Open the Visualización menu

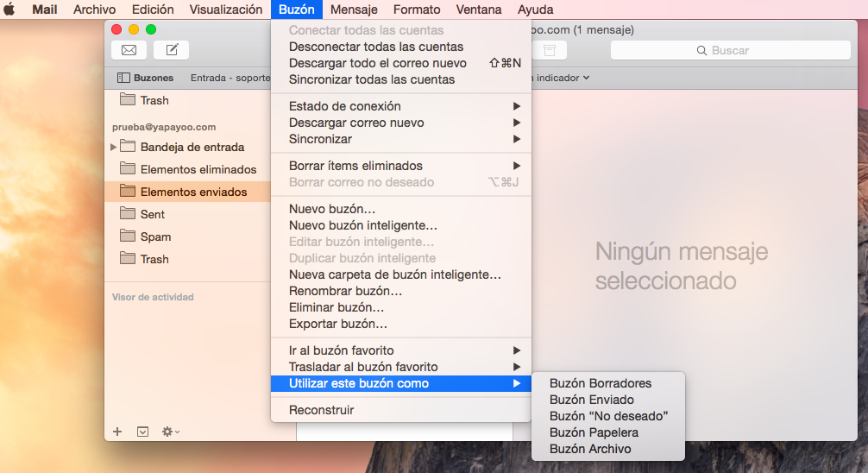226,9
